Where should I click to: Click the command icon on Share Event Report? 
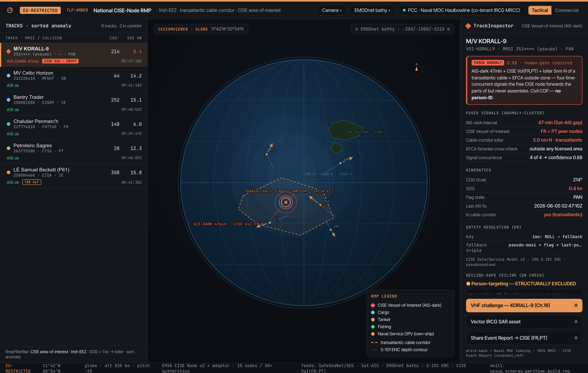point(576,338)
